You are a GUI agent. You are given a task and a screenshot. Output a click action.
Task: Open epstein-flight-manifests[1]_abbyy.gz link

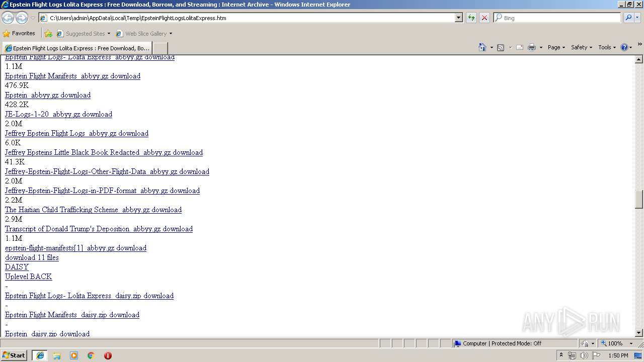point(75,248)
